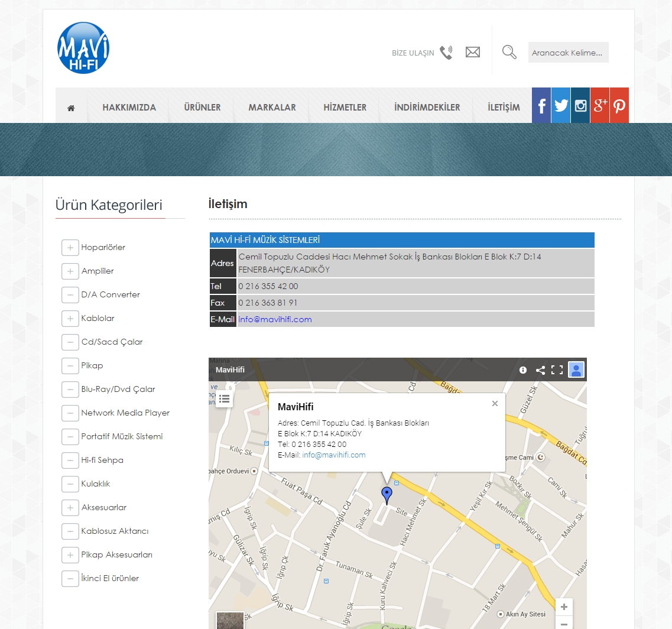Toggle the Network Media Player category box
The height and width of the screenshot is (629, 672).
point(70,413)
